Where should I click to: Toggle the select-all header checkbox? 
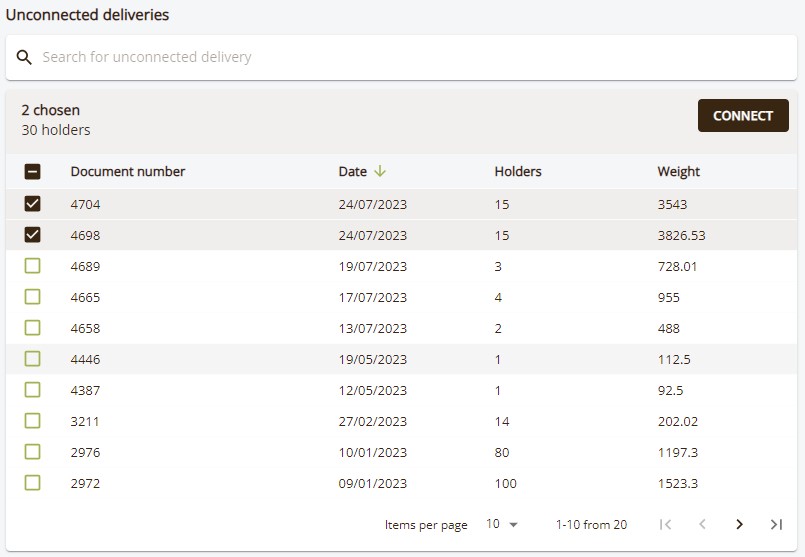[32, 171]
